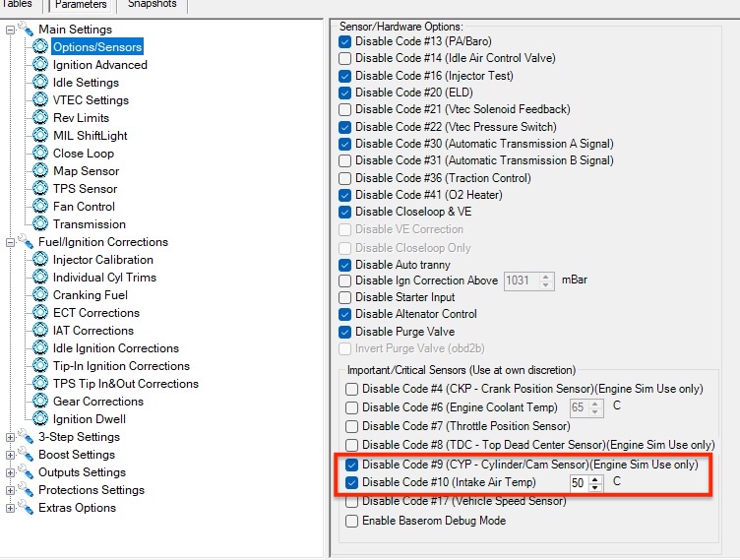Viewport: 740px width, 560px height.
Task: Increase the Intake Air Temp value stepper
Action: point(594,478)
